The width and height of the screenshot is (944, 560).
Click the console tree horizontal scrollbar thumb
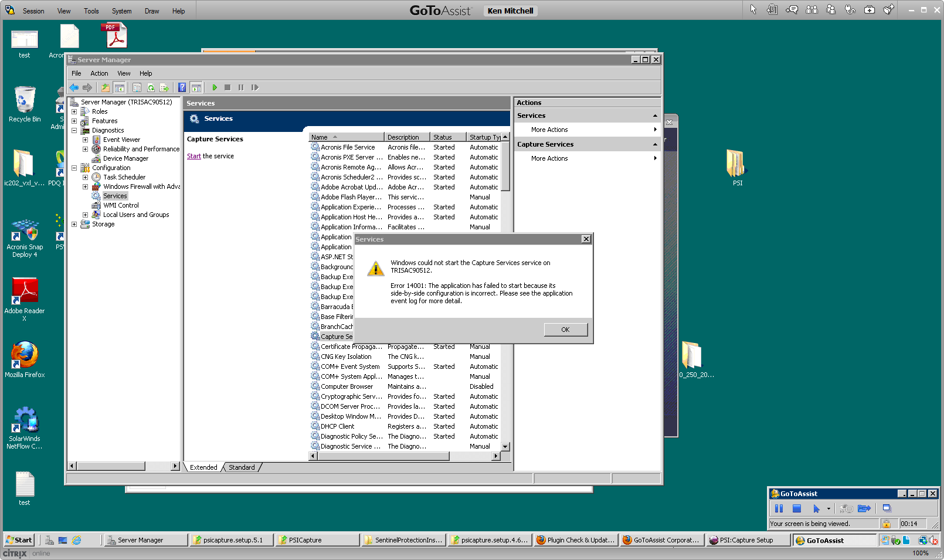click(111, 466)
